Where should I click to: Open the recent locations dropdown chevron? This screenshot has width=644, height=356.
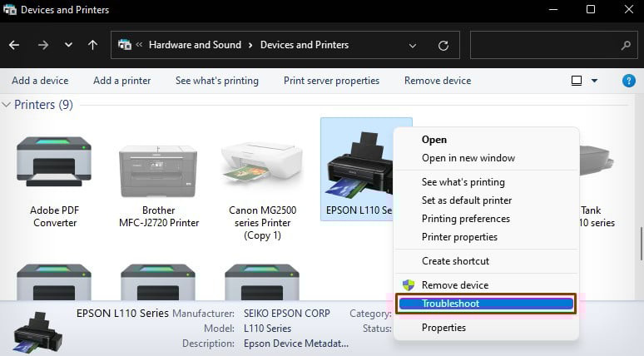(68, 45)
